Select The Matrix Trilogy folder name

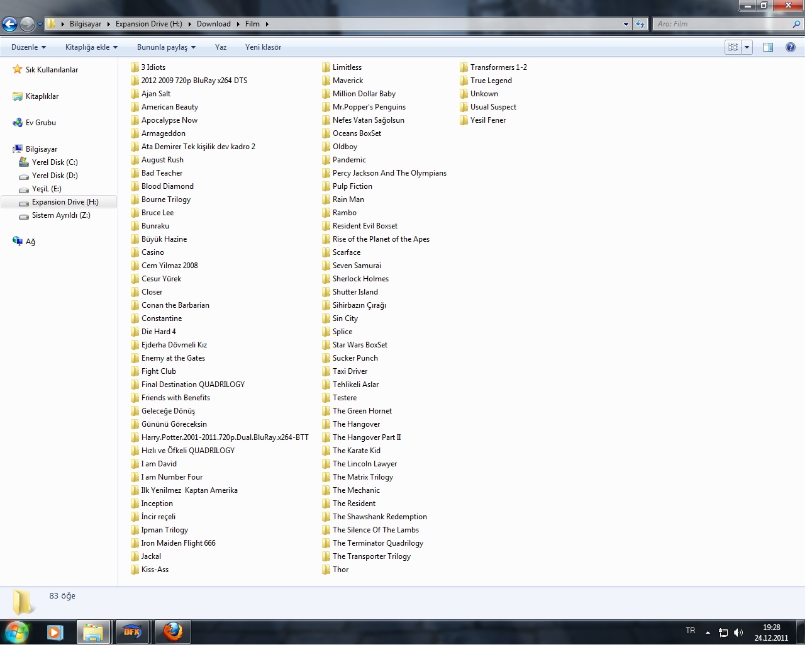click(x=363, y=477)
